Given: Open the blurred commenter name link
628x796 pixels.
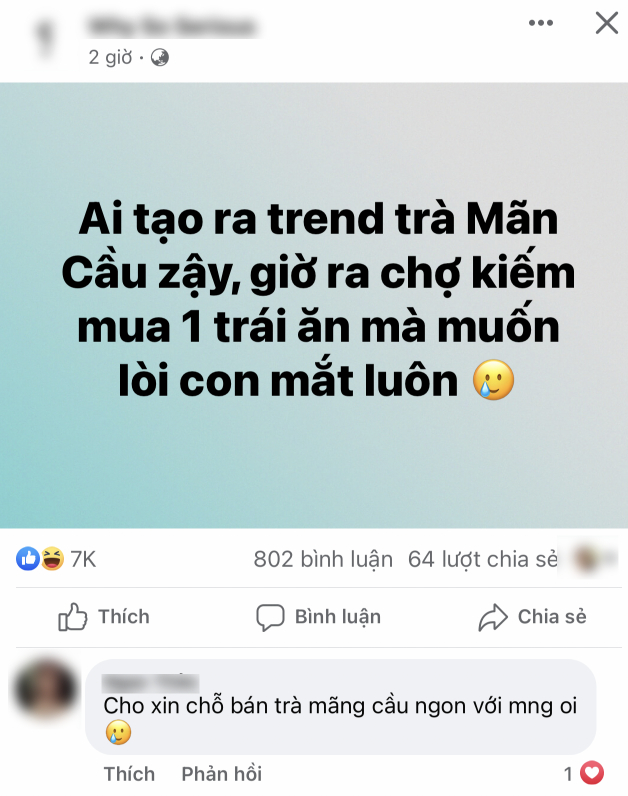Looking at the screenshot, I should pyautogui.click(x=151, y=683).
